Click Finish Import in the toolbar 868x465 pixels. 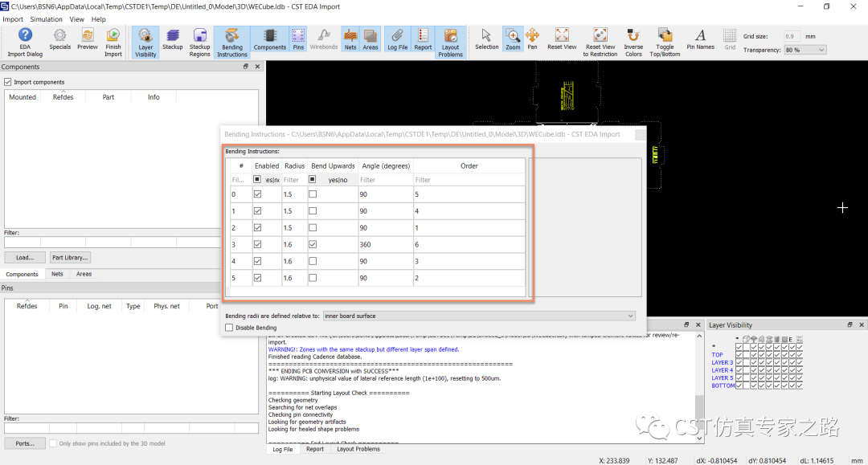113,43
